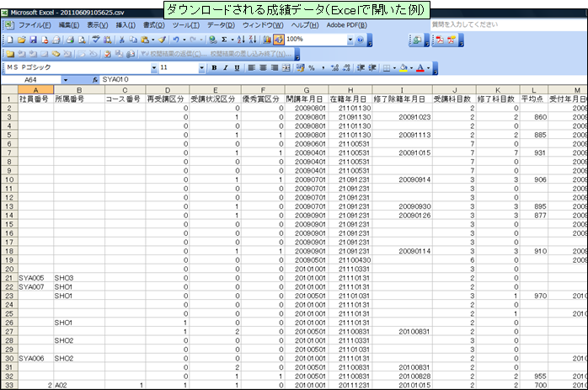This screenshot has width=588, height=390.
Task: Select column A header
Action: point(35,90)
